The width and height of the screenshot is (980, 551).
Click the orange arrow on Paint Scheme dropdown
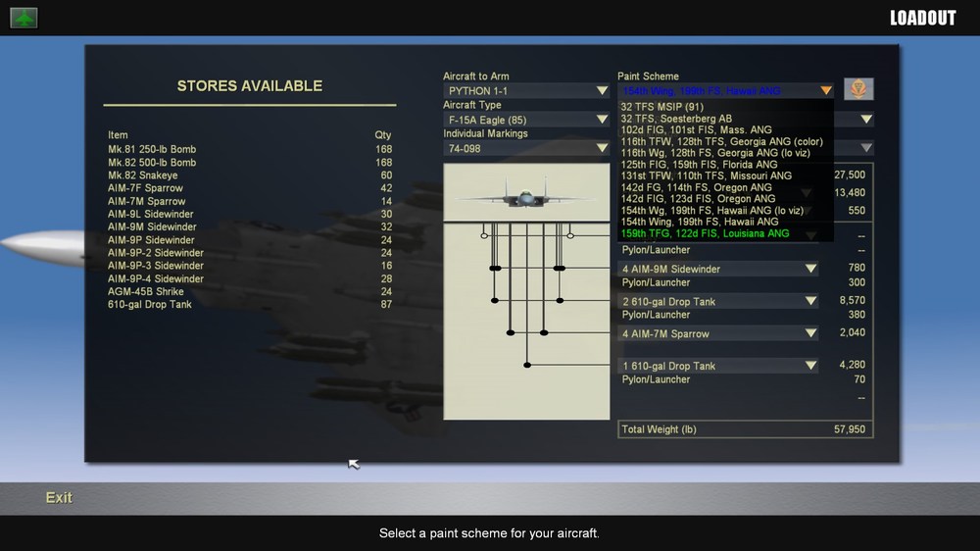825,90
